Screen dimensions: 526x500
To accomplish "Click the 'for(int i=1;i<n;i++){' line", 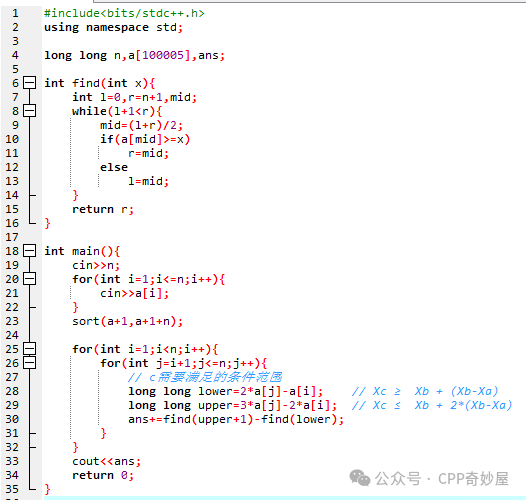I will click(x=145, y=349).
